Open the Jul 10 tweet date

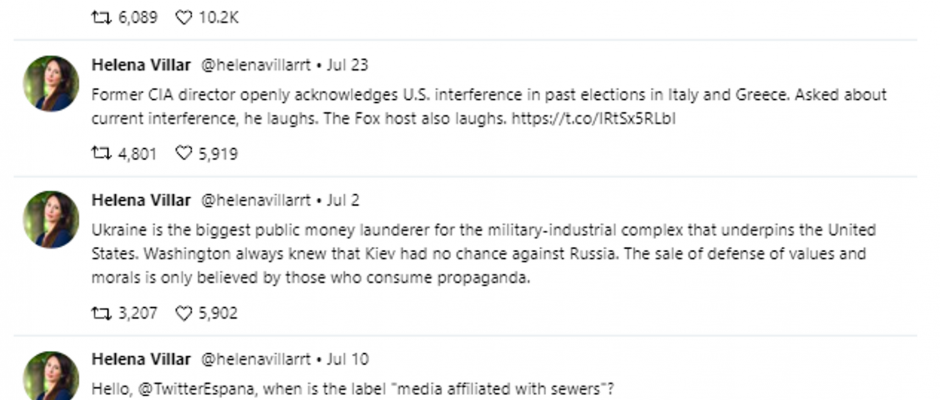347,359
